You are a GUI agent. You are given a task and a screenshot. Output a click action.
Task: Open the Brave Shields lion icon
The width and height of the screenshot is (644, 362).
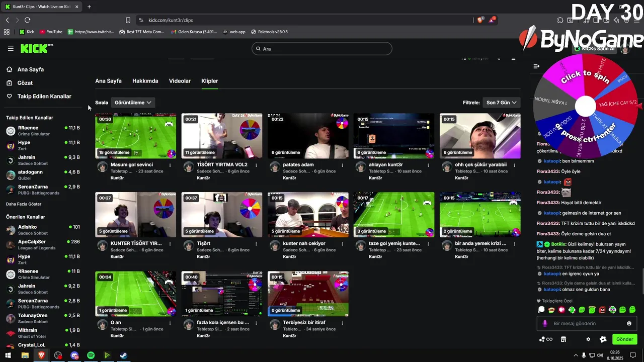[x=480, y=20]
